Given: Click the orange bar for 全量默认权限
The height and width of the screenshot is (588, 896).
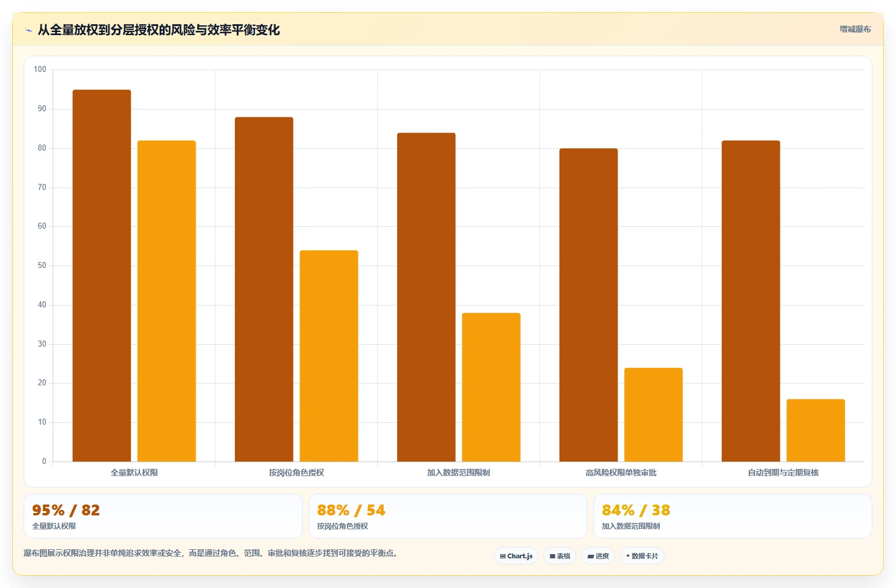Looking at the screenshot, I should (x=166, y=301).
